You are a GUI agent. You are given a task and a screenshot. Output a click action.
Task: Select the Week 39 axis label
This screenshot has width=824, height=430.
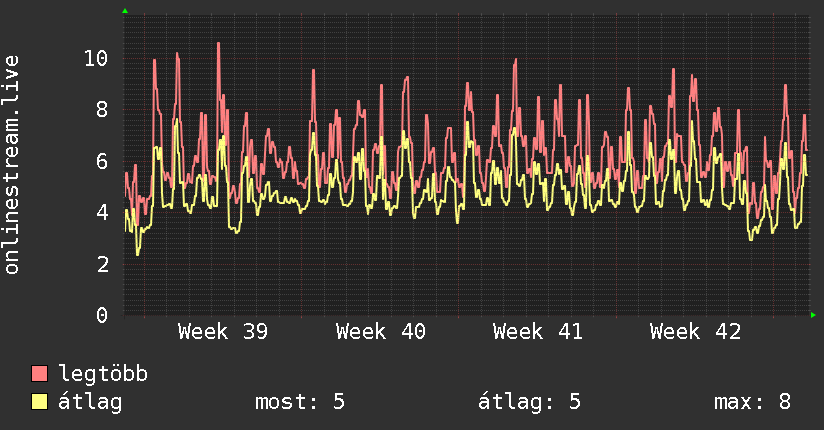click(223, 332)
